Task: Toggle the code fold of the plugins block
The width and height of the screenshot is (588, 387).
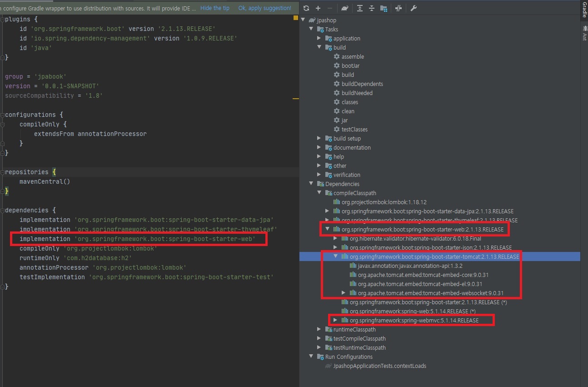Action: [x=2, y=19]
